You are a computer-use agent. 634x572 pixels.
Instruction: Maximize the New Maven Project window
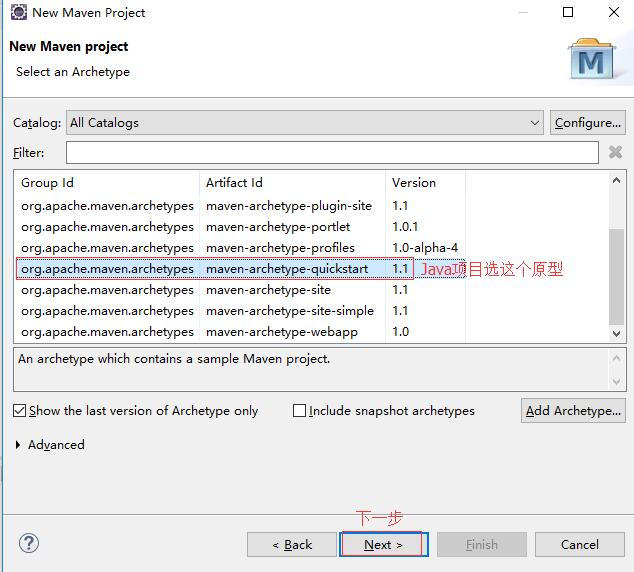coord(568,12)
